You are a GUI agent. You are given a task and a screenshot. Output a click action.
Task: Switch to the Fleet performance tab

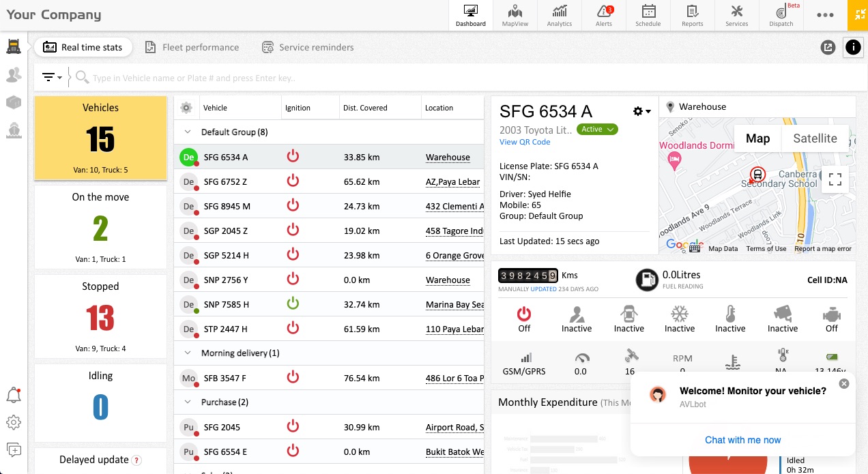click(192, 47)
